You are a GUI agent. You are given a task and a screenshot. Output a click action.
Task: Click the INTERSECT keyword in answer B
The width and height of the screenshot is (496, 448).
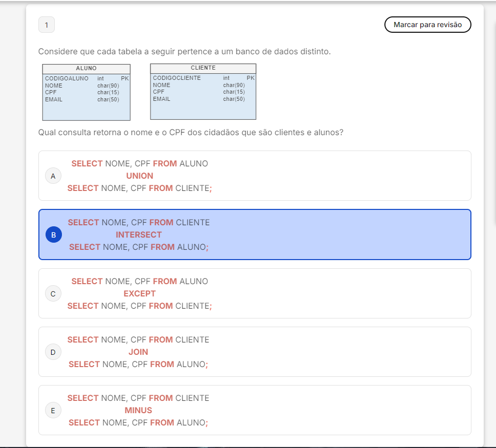tap(138, 235)
